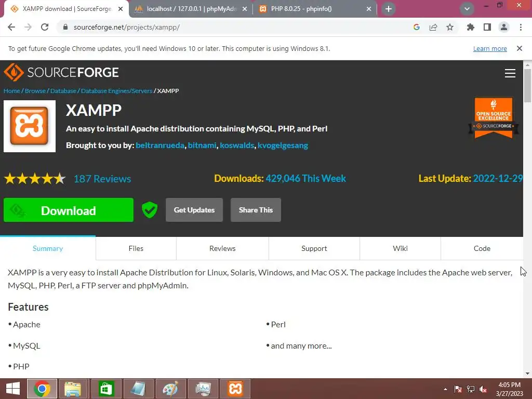This screenshot has height=399, width=532.
Task: Close the PHP 8.0.25 phpinfo tab
Action: click(x=369, y=9)
